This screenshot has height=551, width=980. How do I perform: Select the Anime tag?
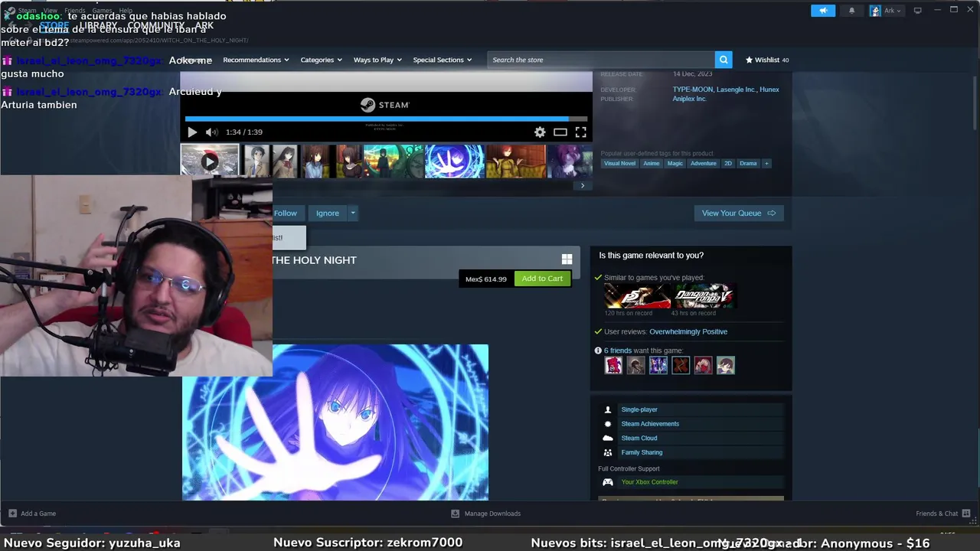pyautogui.click(x=651, y=163)
